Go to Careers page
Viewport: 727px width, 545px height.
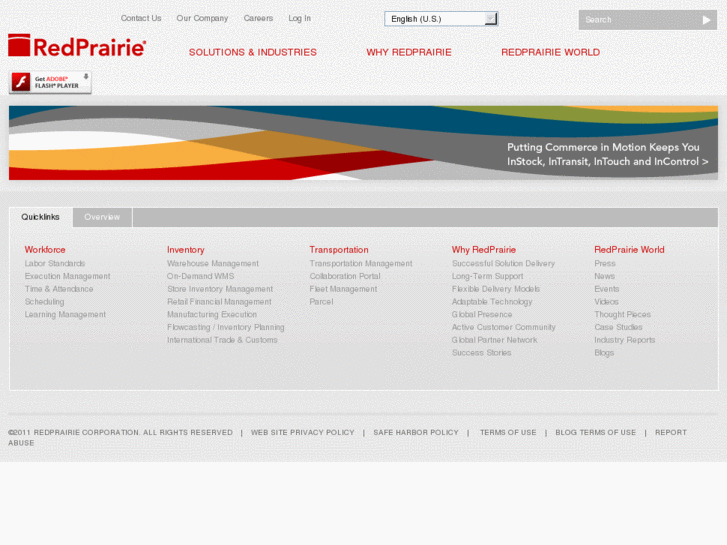[x=258, y=18]
